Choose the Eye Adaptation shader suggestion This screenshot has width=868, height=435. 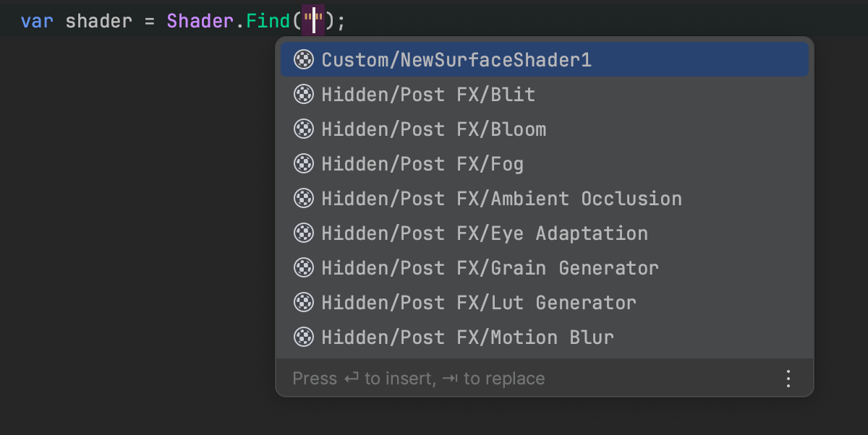pyautogui.click(x=485, y=233)
